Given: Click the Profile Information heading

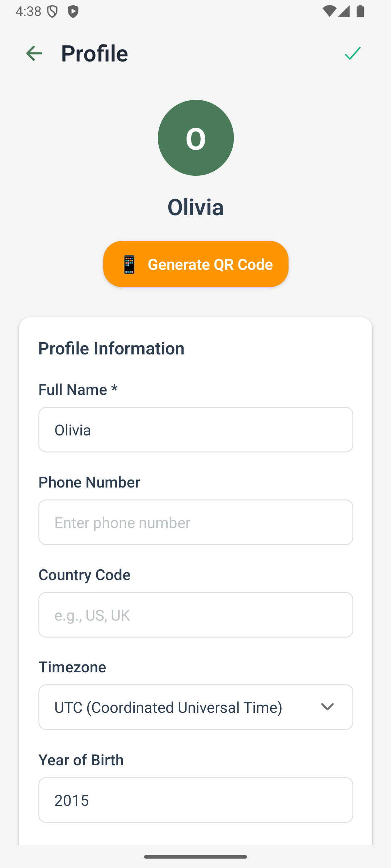Looking at the screenshot, I should click(x=112, y=348).
